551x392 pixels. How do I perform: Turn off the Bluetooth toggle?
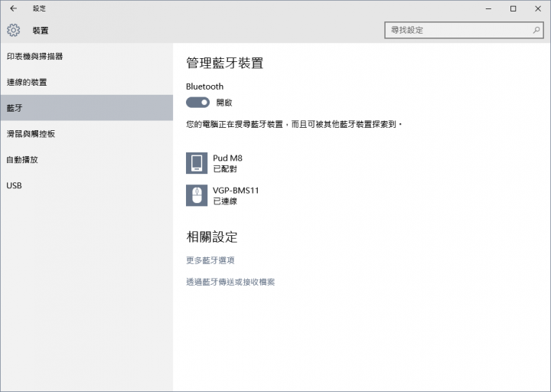198,103
